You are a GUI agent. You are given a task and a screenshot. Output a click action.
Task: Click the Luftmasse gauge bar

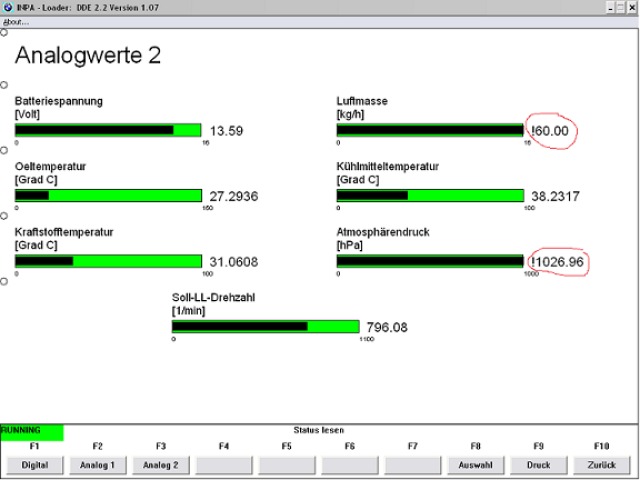[x=430, y=130]
